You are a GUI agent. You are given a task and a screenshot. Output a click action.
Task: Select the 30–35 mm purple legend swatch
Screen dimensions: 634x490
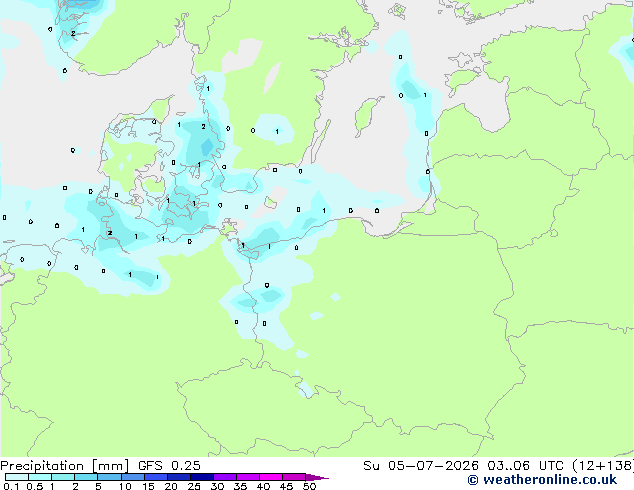click(x=225, y=477)
